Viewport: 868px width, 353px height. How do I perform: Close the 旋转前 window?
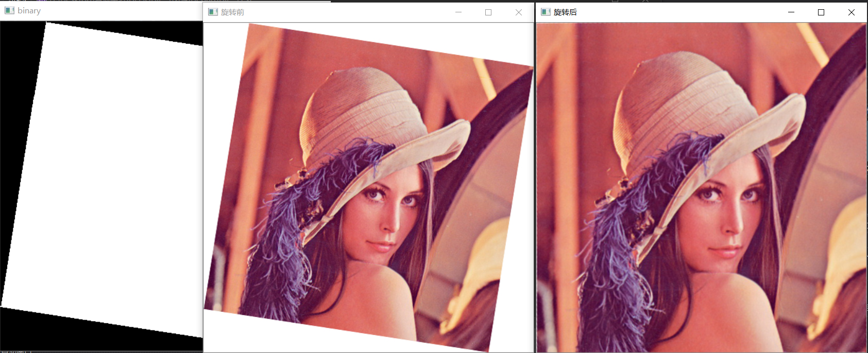pos(519,12)
